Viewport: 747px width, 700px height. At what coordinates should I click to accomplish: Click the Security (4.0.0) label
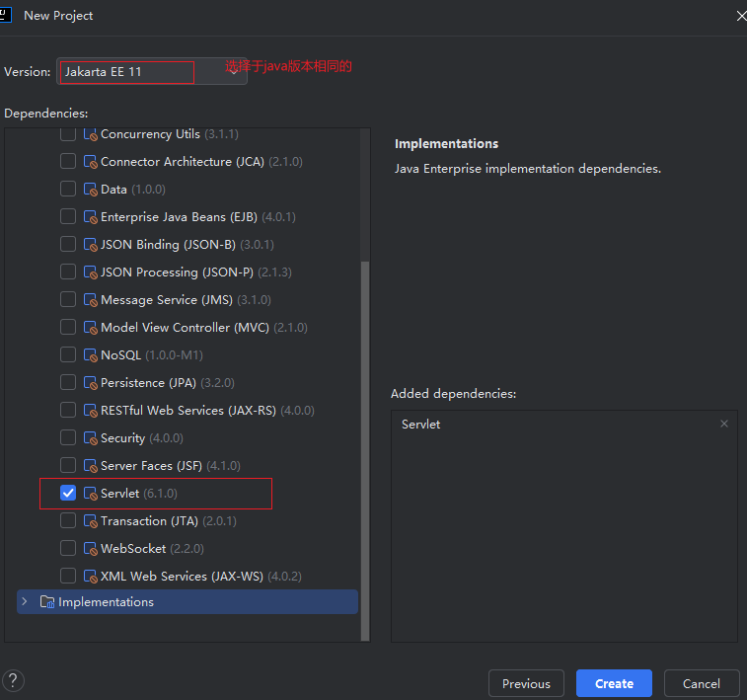pos(142,438)
